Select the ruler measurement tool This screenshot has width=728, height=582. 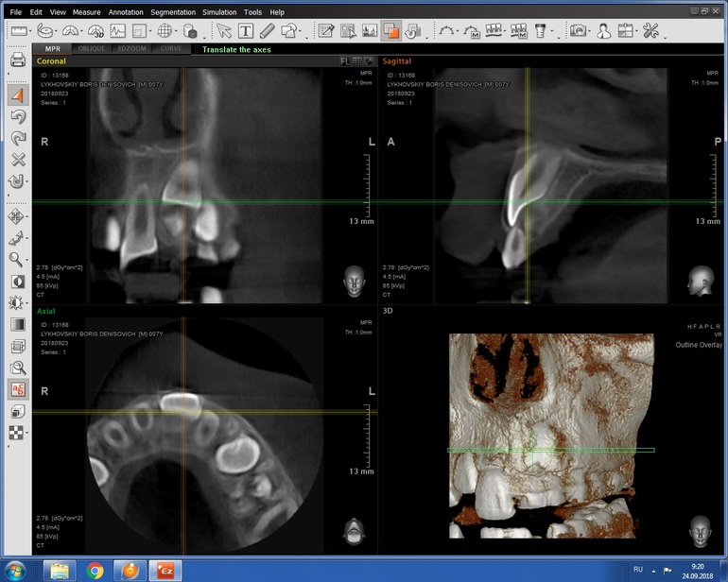pyautogui.click(x=20, y=31)
